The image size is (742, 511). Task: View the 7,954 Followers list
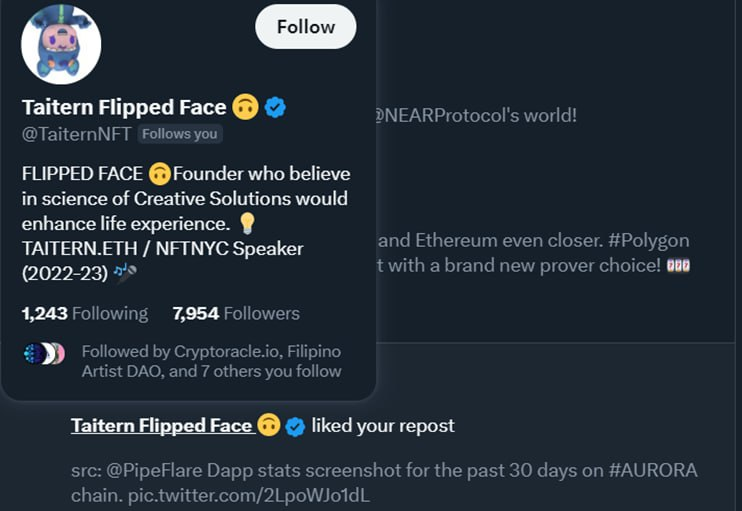tap(236, 313)
